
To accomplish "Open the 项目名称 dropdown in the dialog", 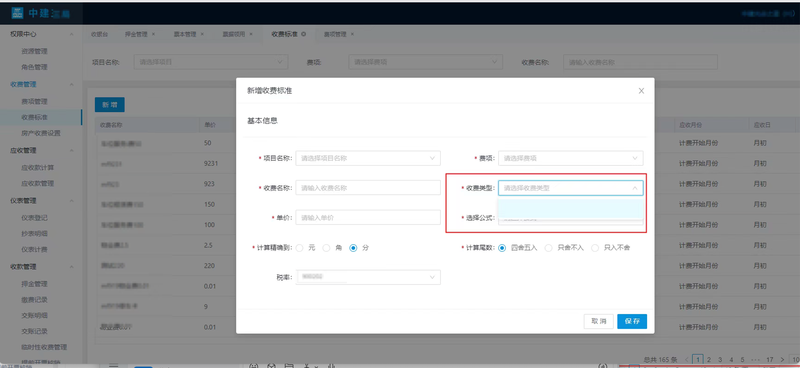I will pos(368,158).
